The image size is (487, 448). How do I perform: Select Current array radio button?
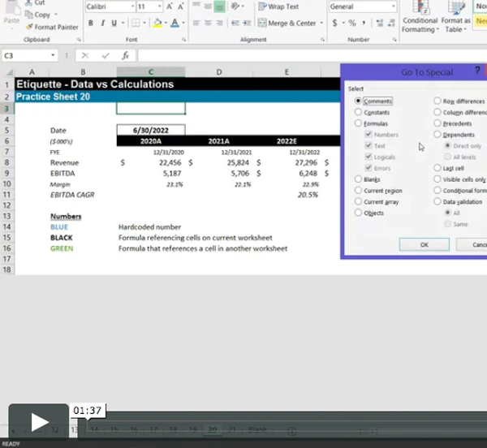pos(358,201)
